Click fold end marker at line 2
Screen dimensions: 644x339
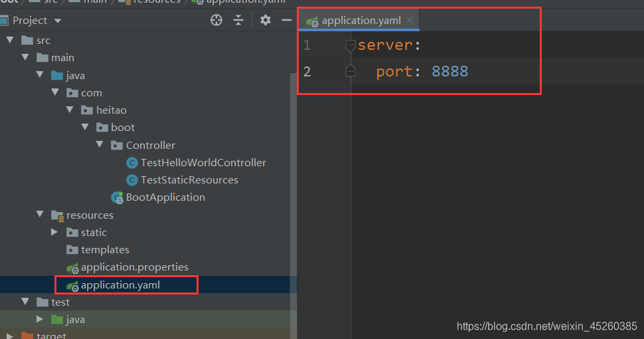click(350, 70)
